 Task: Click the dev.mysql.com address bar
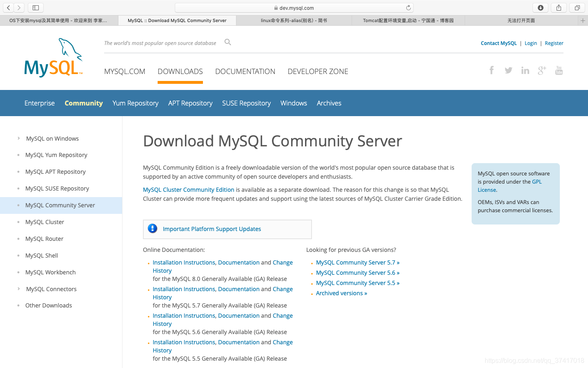point(294,8)
